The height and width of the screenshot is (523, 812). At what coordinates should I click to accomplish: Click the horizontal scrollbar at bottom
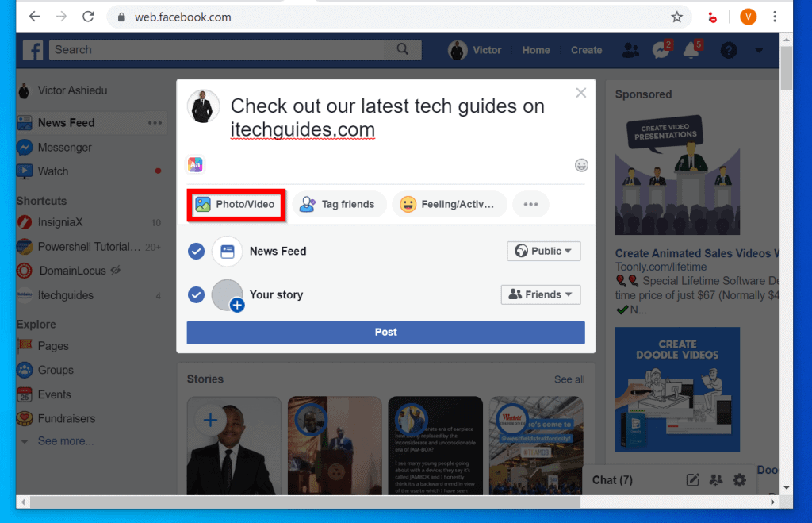(305, 502)
